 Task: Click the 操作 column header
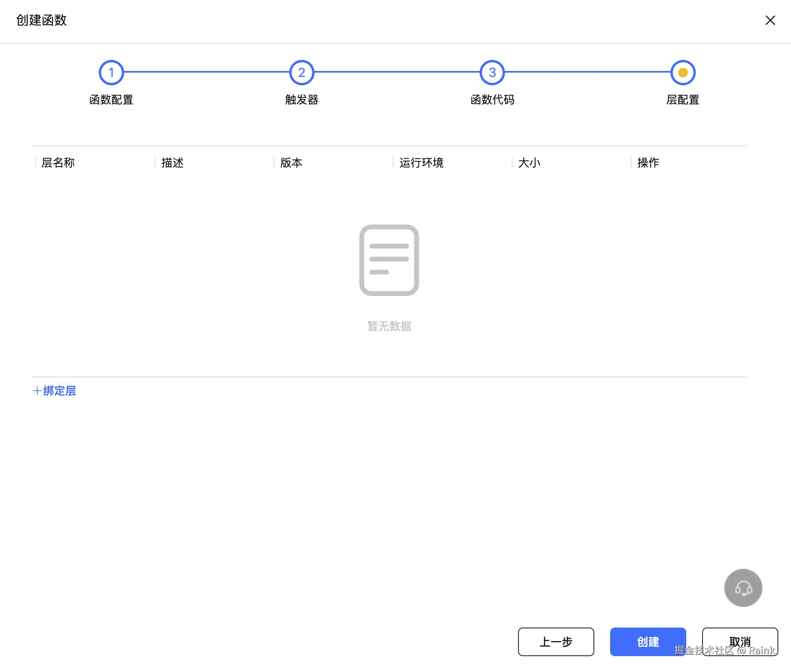[648, 163]
